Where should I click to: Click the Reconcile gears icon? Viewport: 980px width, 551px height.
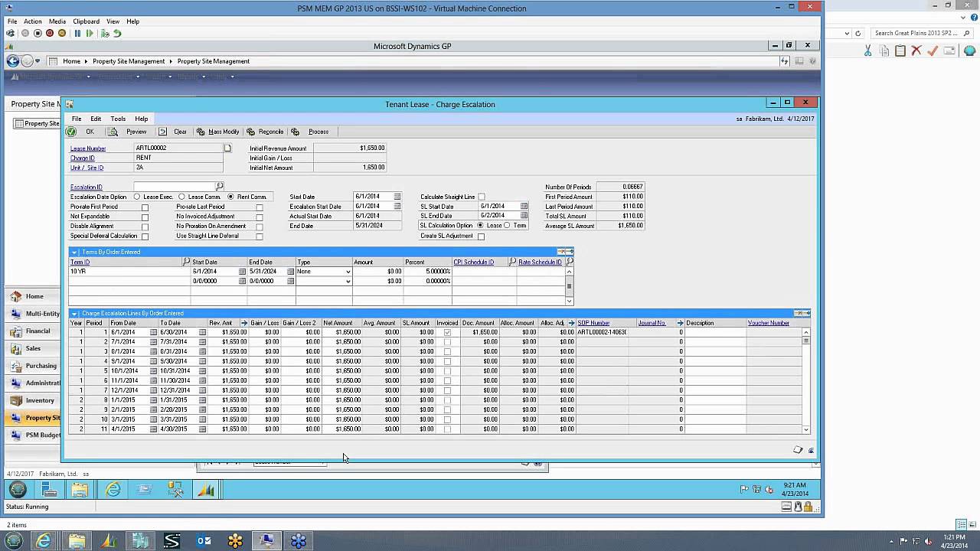tap(250, 132)
